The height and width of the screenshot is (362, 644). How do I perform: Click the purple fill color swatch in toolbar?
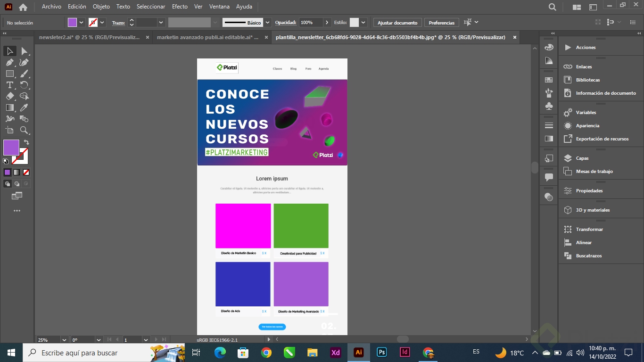pos(11,148)
